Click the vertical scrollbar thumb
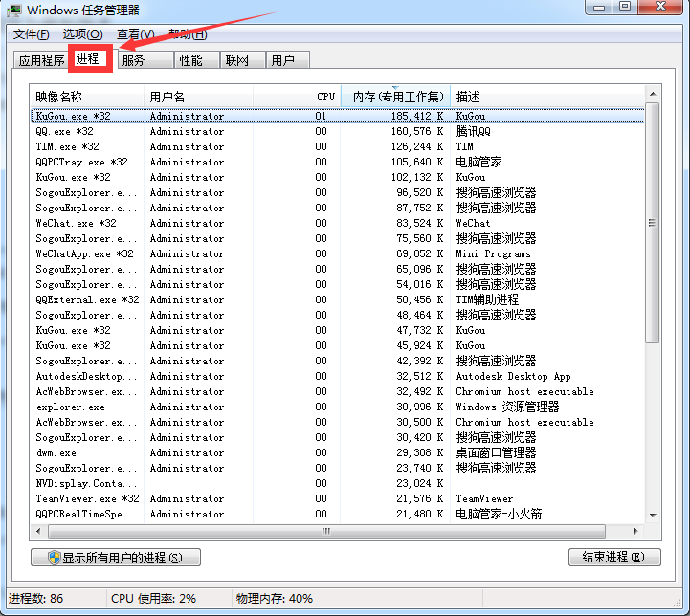The width and height of the screenshot is (690, 616). click(x=653, y=223)
